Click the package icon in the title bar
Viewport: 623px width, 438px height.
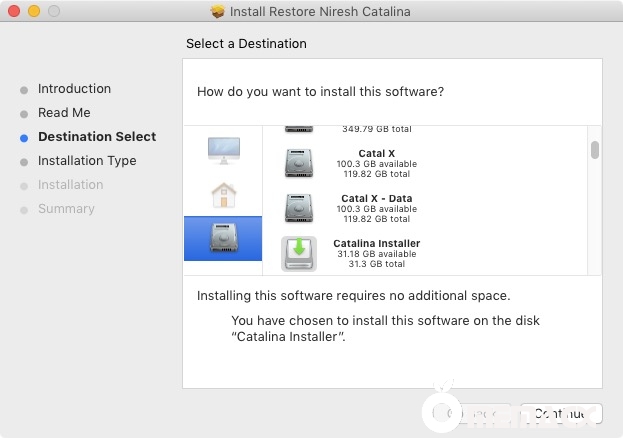click(x=218, y=12)
